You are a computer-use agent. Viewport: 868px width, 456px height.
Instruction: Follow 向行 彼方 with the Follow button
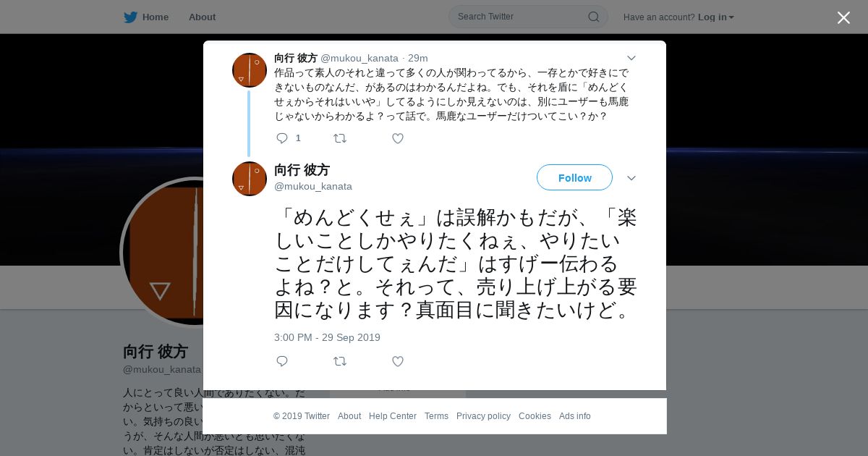point(574,177)
